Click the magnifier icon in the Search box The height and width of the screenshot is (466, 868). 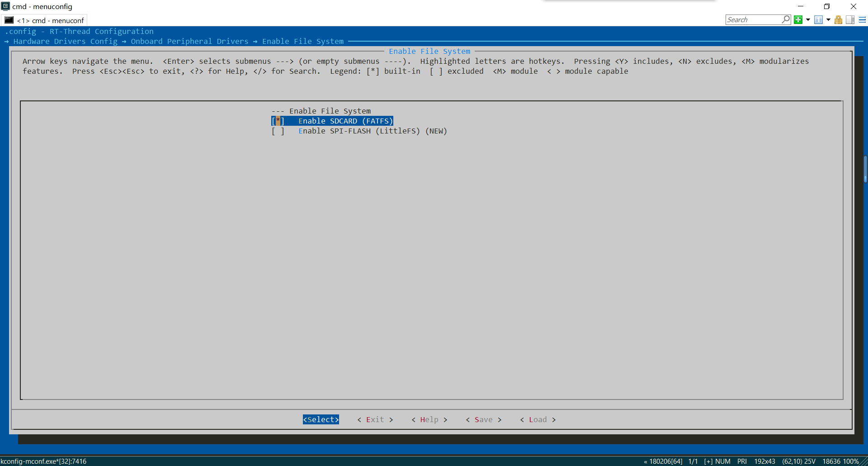click(x=786, y=19)
